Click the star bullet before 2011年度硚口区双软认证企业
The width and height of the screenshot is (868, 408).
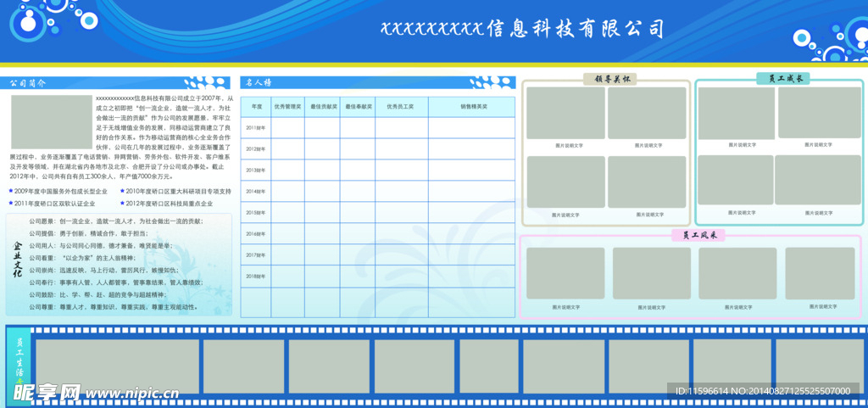[11, 204]
